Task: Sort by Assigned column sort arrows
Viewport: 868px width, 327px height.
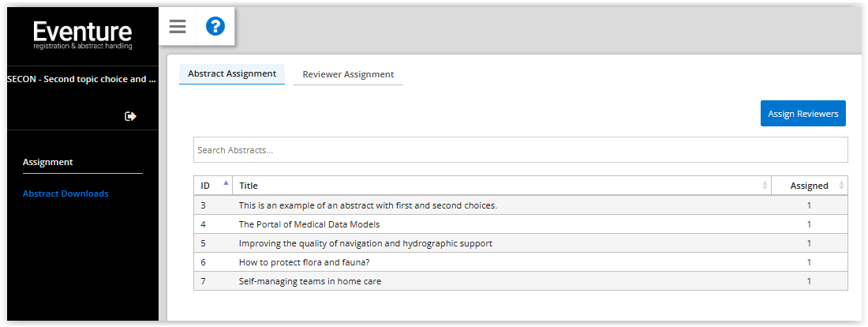Action: (x=841, y=186)
